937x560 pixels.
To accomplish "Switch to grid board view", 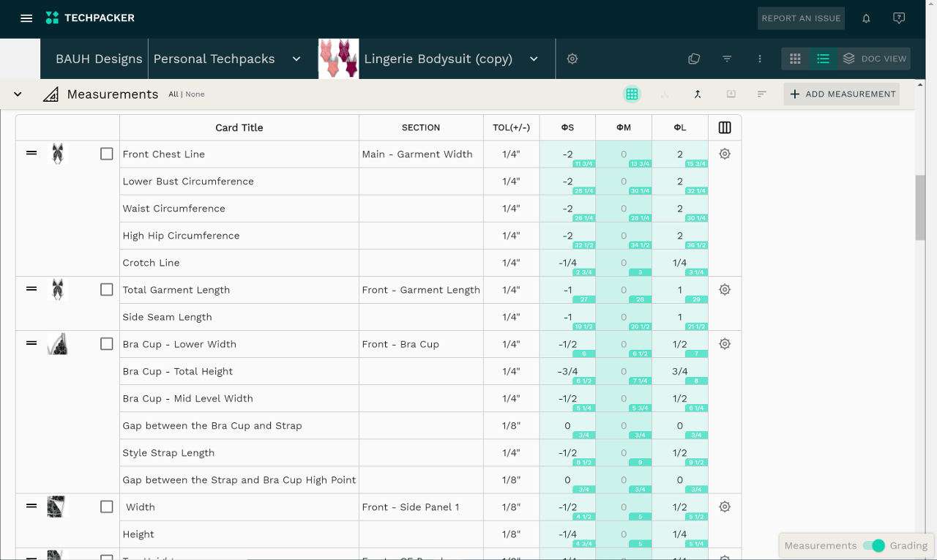I will point(795,59).
